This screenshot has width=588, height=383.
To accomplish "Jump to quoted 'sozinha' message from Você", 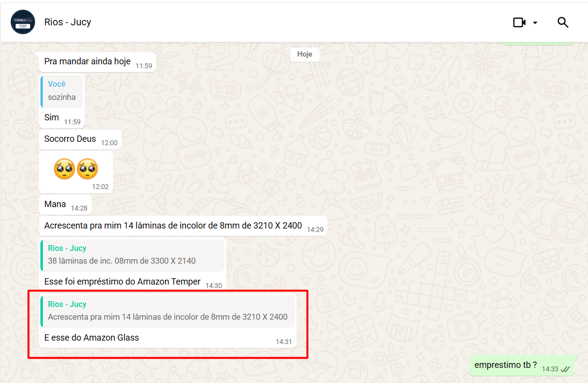I will (62, 91).
